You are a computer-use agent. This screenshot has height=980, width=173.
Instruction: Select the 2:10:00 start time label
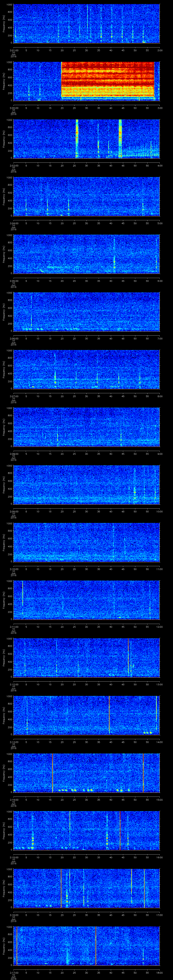click(14, 569)
